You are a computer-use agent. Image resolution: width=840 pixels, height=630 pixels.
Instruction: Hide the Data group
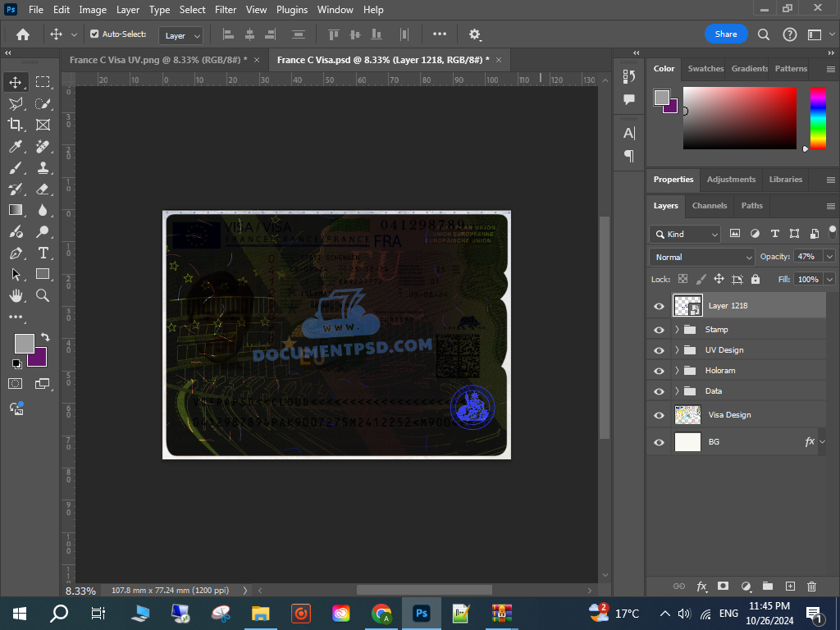pyautogui.click(x=659, y=391)
